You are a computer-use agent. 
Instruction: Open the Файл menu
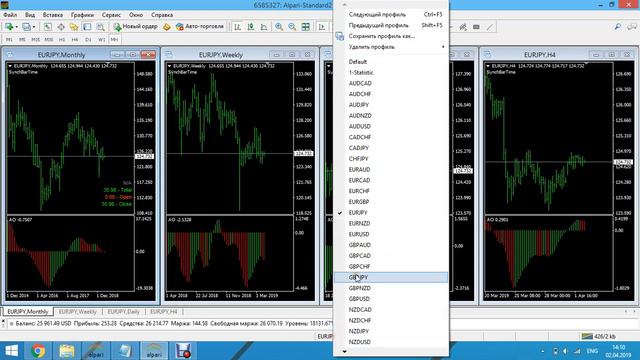pyautogui.click(x=10, y=15)
